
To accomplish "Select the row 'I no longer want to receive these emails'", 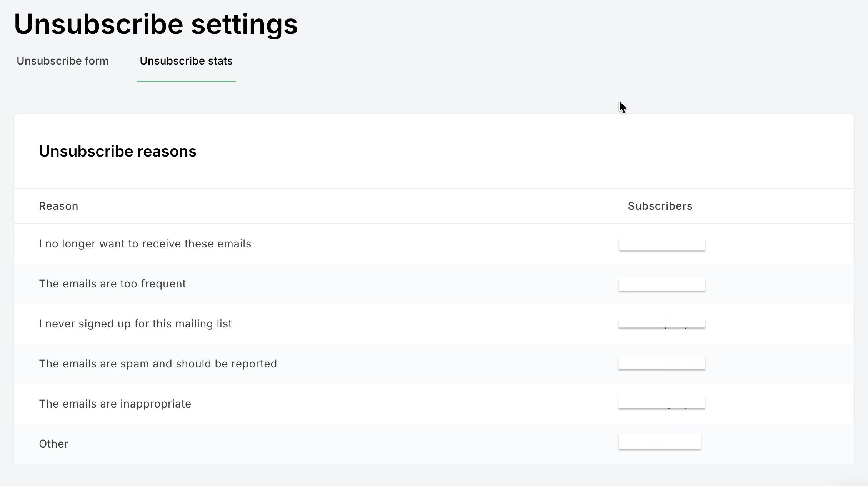I will pos(145,244).
